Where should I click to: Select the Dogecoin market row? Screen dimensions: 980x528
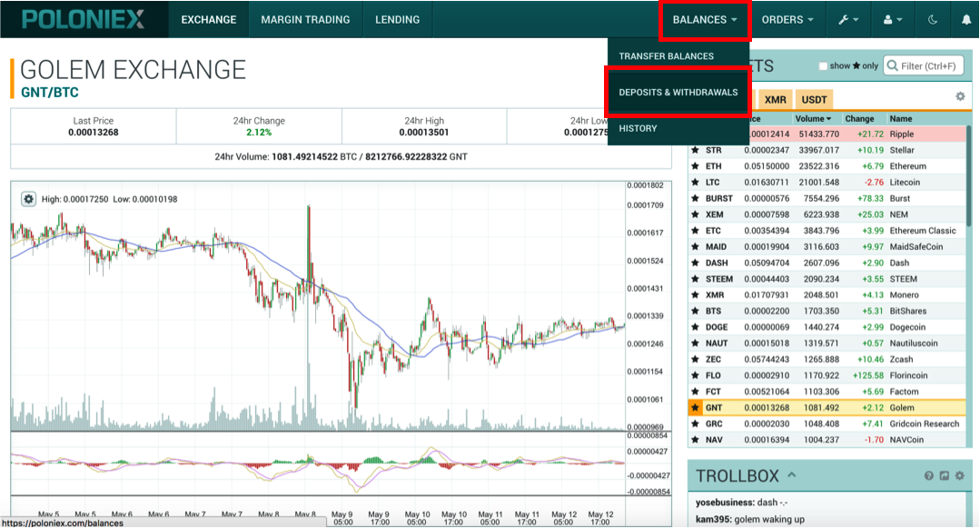(827, 327)
